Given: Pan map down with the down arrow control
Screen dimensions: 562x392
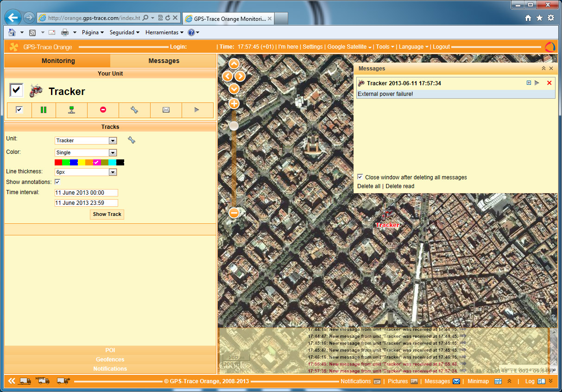Looking at the screenshot, I should [234, 88].
